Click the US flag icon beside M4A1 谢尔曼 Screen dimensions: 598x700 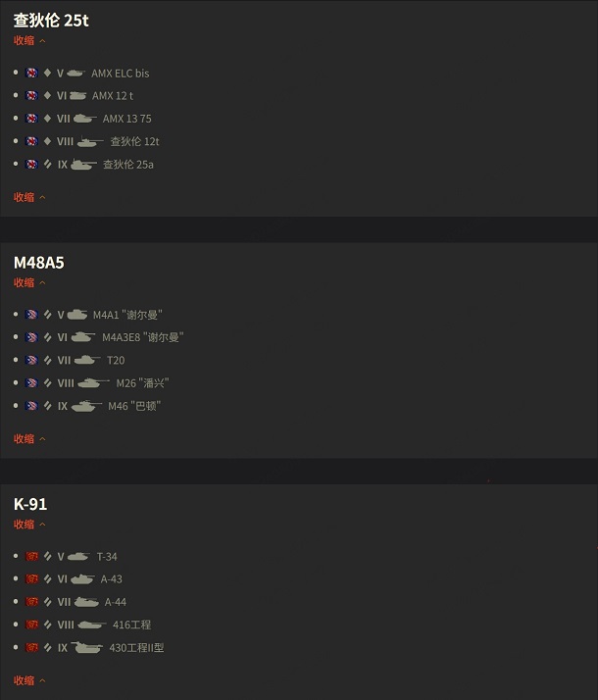pyautogui.click(x=31, y=315)
